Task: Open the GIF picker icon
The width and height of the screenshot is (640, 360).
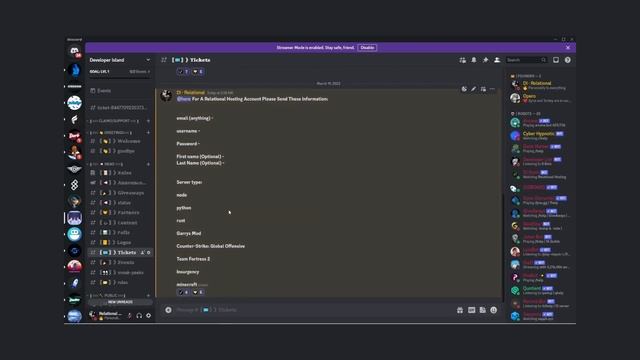Action: [x=471, y=310]
